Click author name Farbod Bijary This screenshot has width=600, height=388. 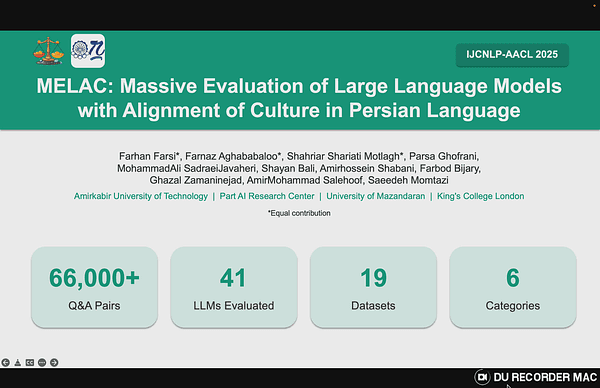tap(449, 168)
